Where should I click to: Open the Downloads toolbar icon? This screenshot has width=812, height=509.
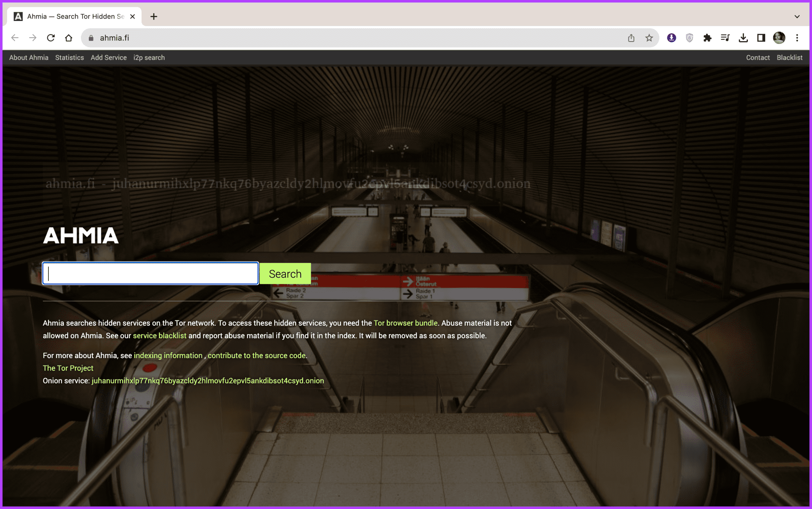(x=743, y=38)
